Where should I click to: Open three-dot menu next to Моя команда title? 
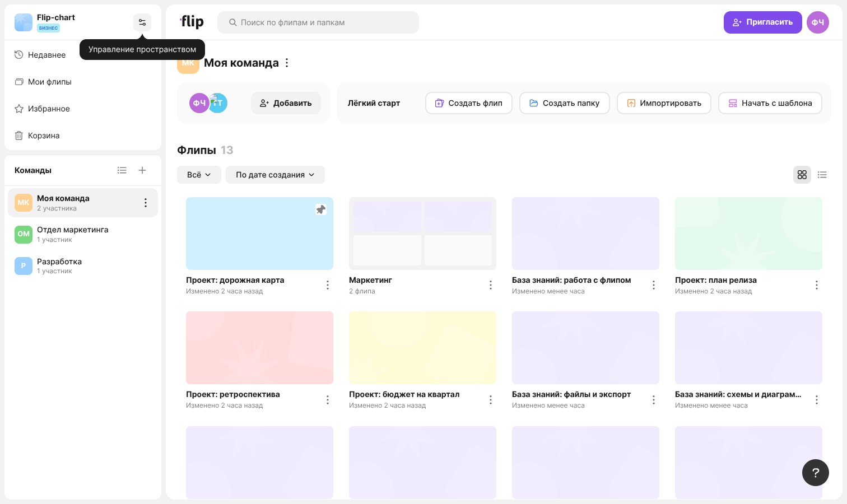tap(287, 63)
